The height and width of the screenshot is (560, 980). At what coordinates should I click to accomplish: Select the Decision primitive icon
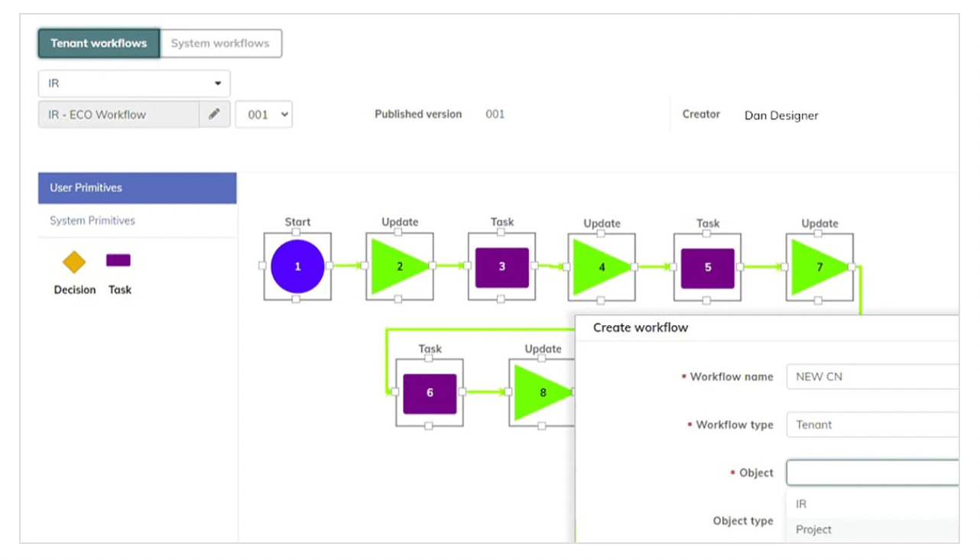(x=73, y=261)
